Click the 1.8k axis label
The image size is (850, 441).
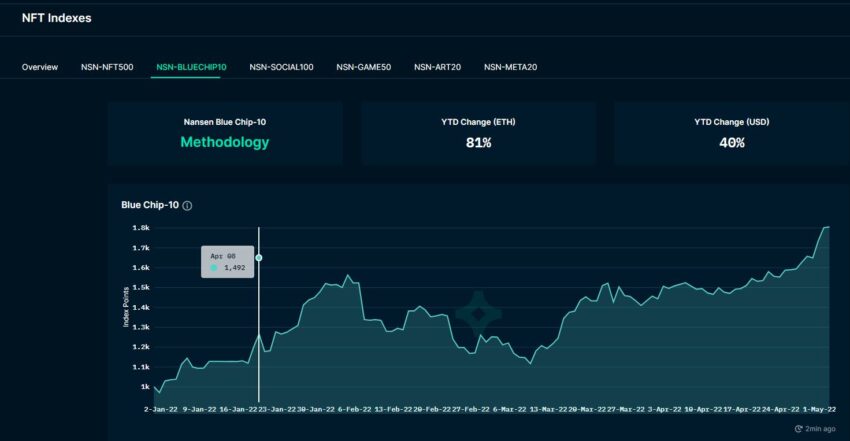coord(140,228)
